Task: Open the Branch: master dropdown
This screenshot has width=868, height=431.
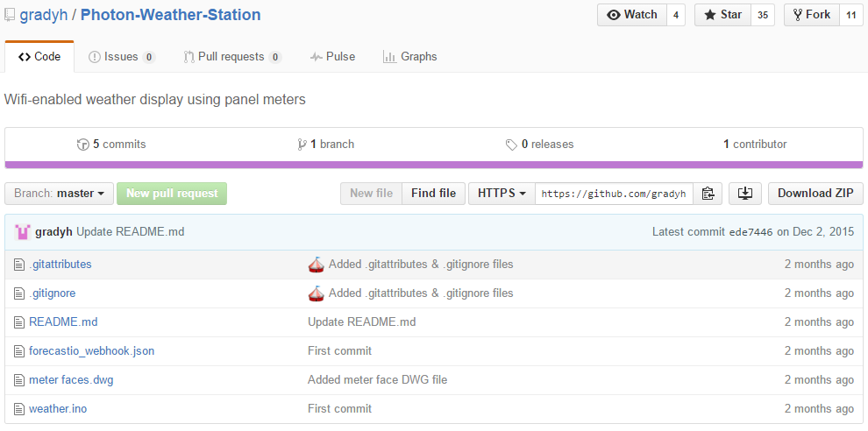Action: tap(60, 194)
